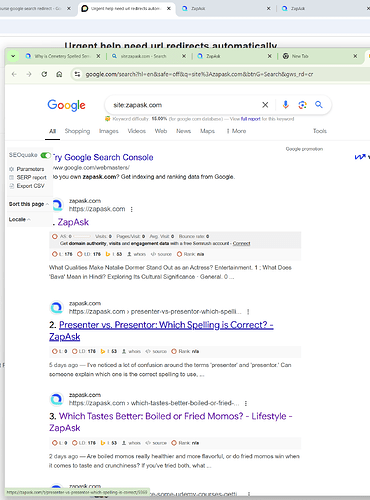The height and width of the screenshot is (500, 370).
Task: Click the blue magnifier search icon
Action: (319, 105)
